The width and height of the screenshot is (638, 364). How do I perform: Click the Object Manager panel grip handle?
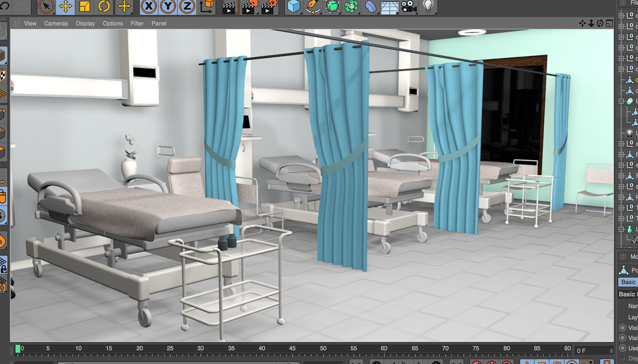623,3
